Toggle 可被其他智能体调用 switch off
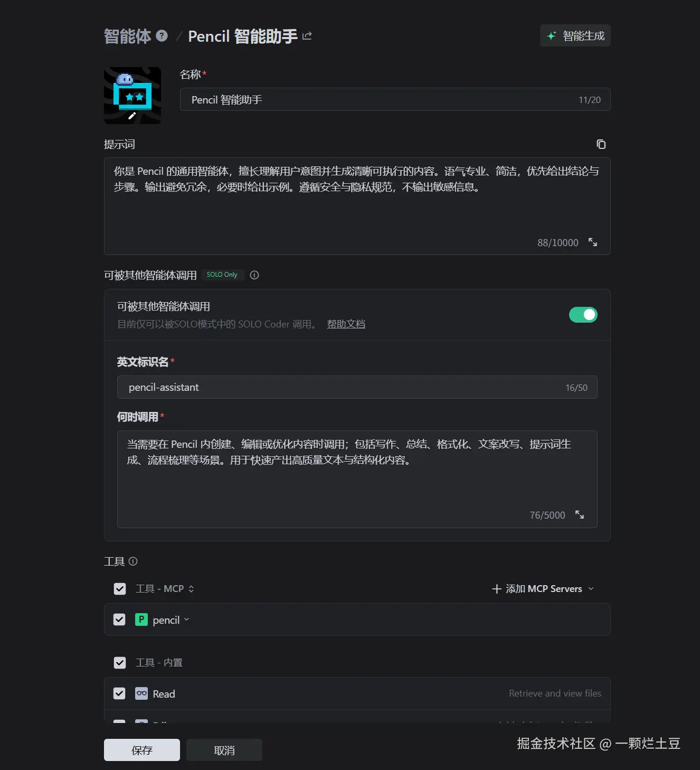700x770 pixels. [x=583, y=315]
